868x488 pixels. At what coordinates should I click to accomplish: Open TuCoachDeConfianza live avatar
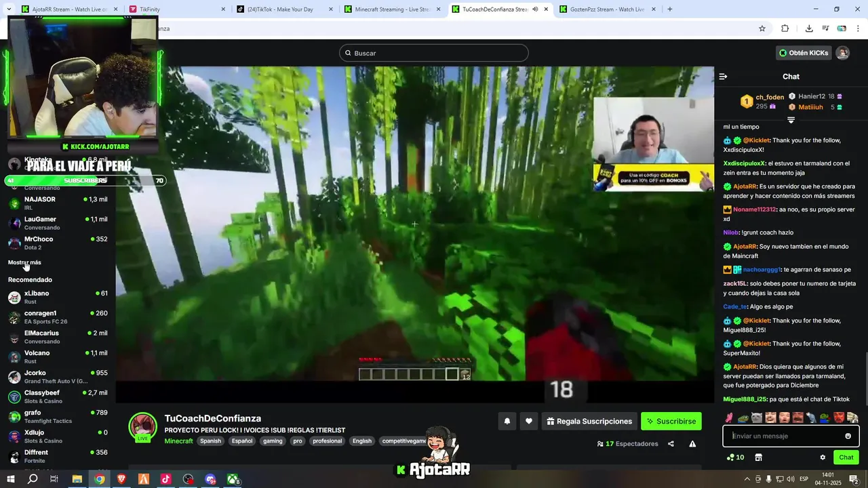pos(143,427)
